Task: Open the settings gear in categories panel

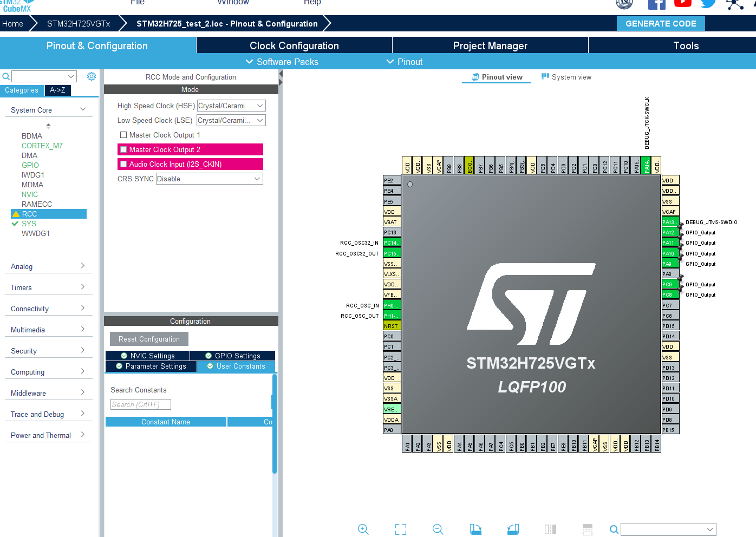Action: 92,76
